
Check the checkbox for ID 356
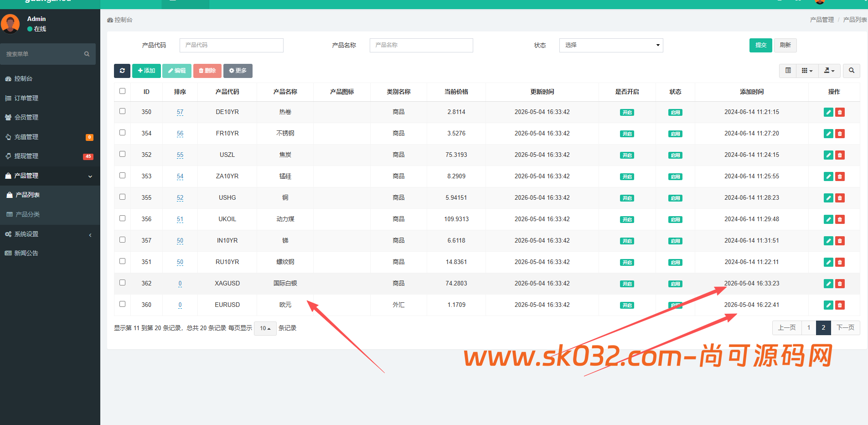coord(122,218)
